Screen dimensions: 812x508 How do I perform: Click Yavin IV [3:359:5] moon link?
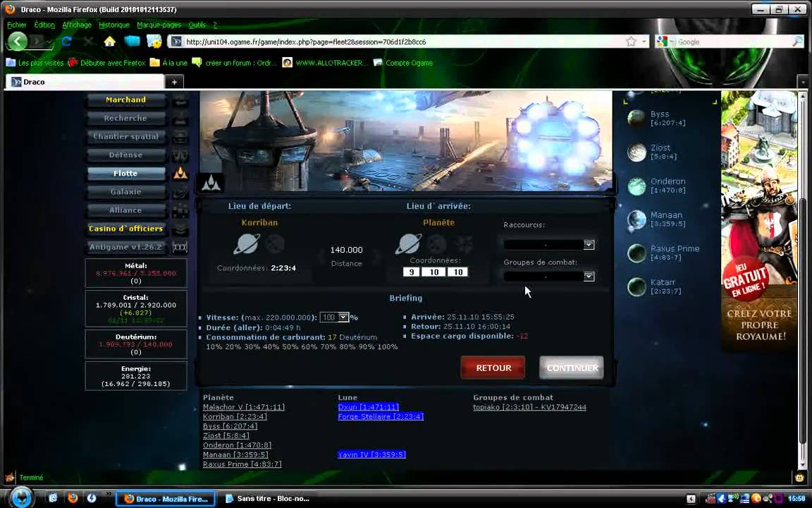tap(371, 454)
